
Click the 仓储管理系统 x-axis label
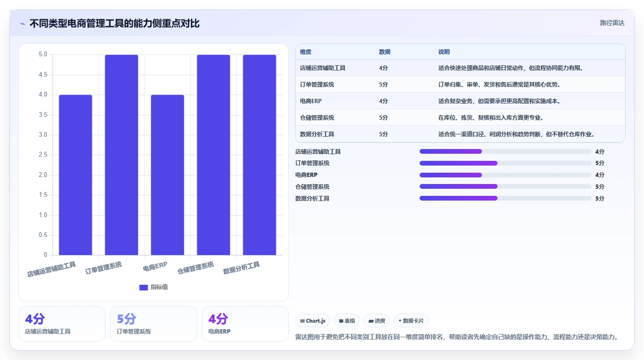coord(196,268)
